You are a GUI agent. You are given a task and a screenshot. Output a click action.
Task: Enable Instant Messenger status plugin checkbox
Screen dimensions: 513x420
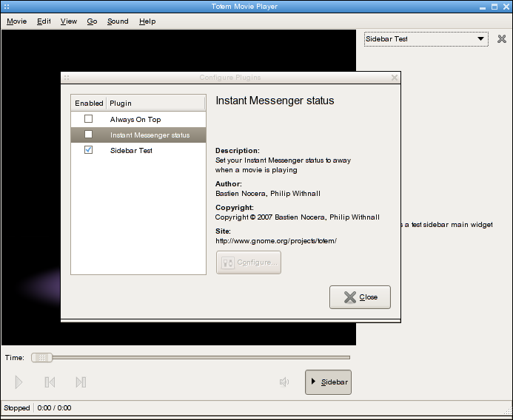pyautogui.click(x=88, y=135)
